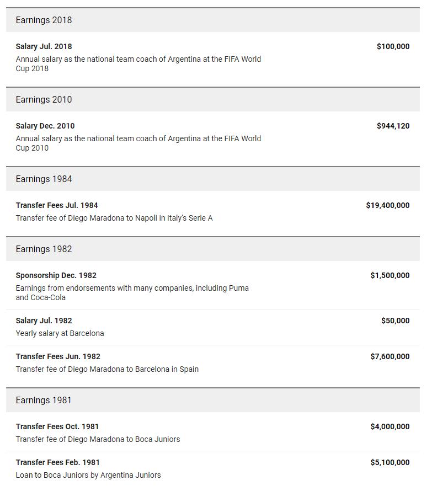Click the Salary Jul. 1982 entry title
The image size is (448, 491).
pos(44,321)
